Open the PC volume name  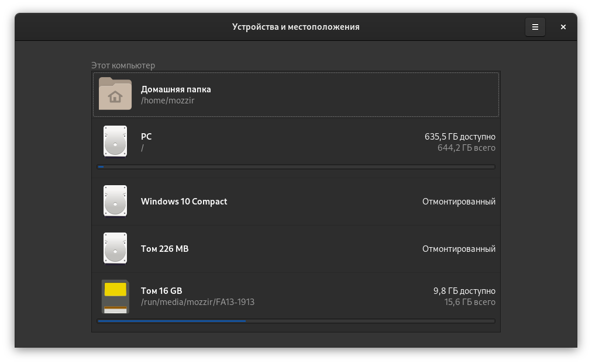pyautogui.click(x=146, y=137)
